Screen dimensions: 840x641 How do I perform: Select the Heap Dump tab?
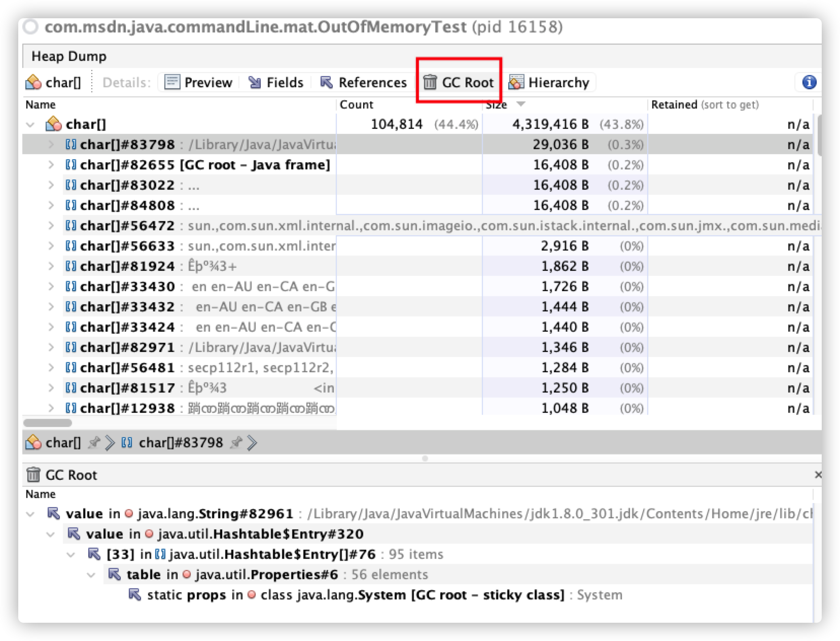click(69, 56)
